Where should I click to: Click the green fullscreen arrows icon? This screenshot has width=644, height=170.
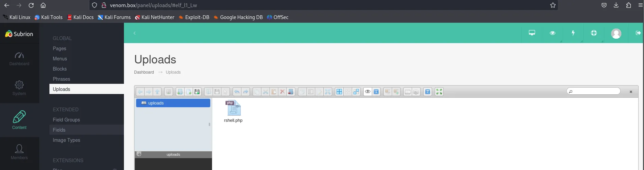[439, 92]
